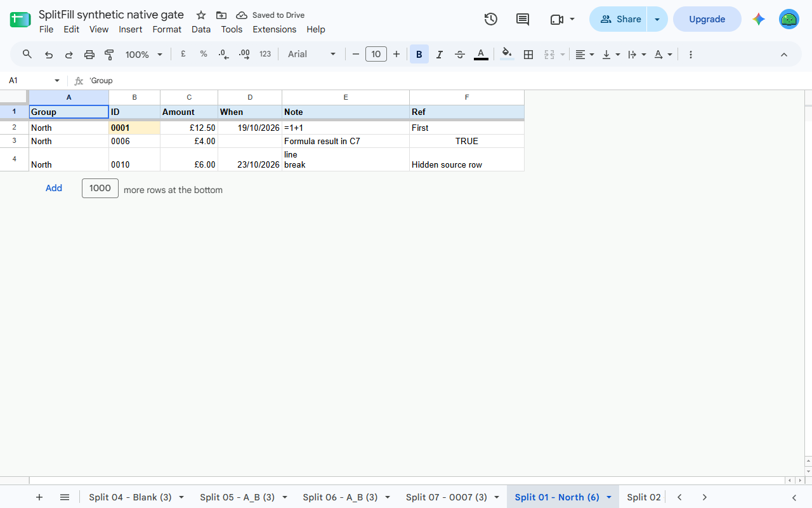Activate the paint format tool
This screenshot has width=812, height=508.
[x=109, y=55]
